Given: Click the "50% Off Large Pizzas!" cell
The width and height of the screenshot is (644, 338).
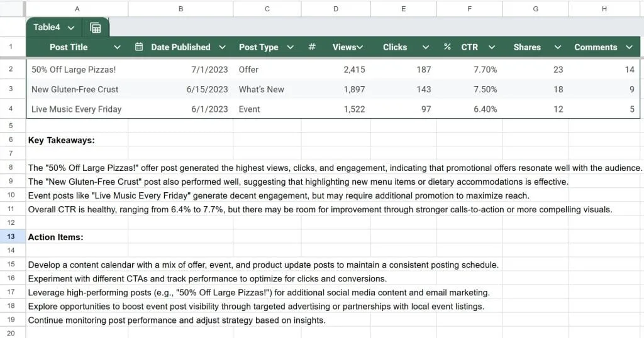Looking at the screenshot, I should (x=77, y=69).
